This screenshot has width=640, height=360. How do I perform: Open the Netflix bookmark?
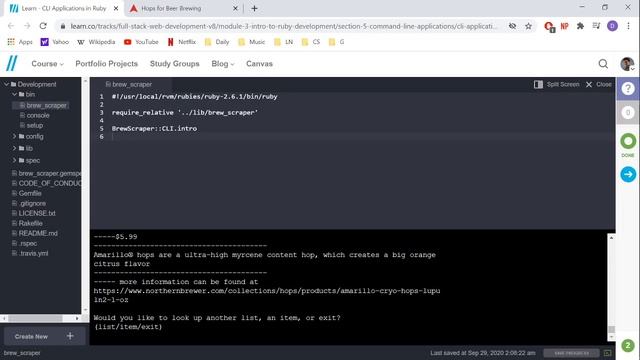[182, 42]
